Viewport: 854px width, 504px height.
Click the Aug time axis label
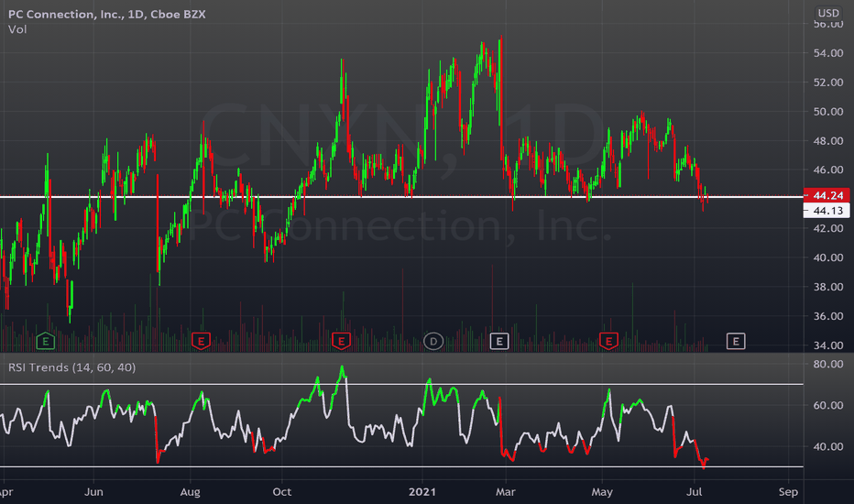[190, 492]
